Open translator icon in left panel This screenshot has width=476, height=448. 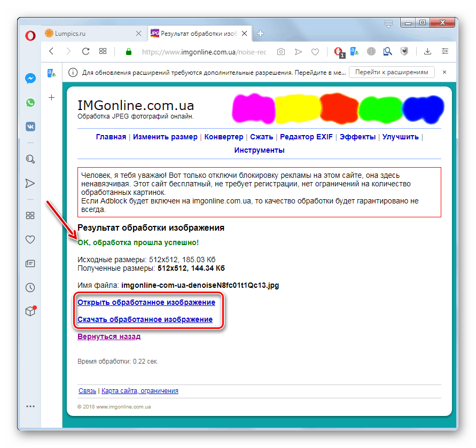52,73
